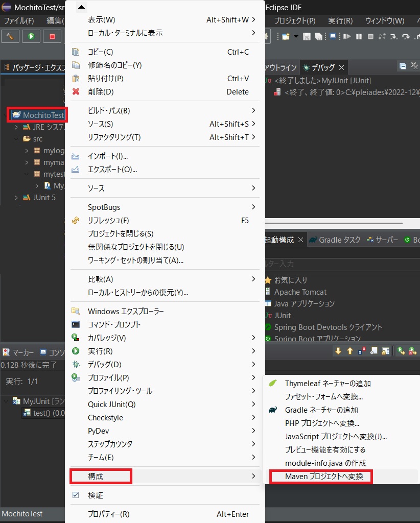The image size is (420, 523).
Task: Select the test() result row
Action: pos(44,413)
